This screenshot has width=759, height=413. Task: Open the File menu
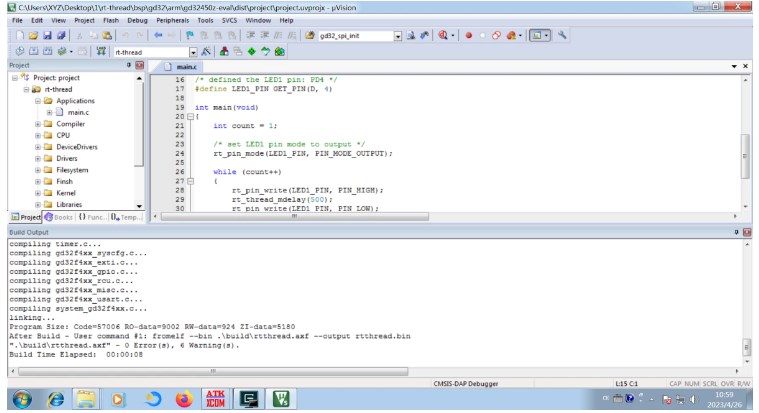(17, 20)
